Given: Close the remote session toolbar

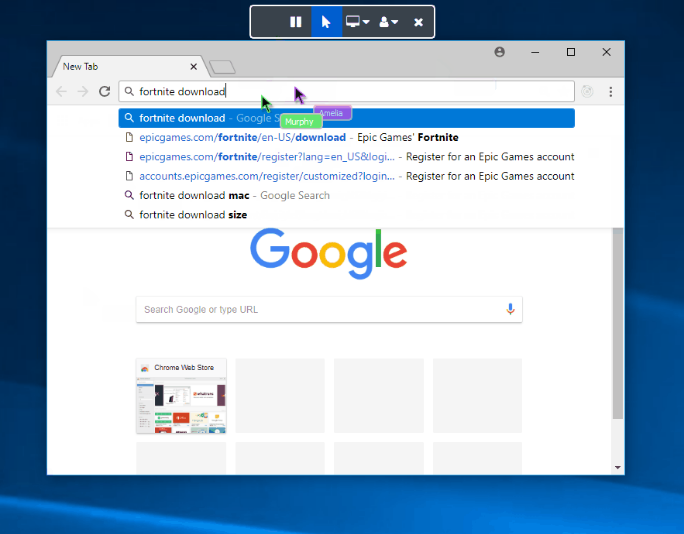Looking at the screenshot, I should pyautogui.click(x=418, y=22).
